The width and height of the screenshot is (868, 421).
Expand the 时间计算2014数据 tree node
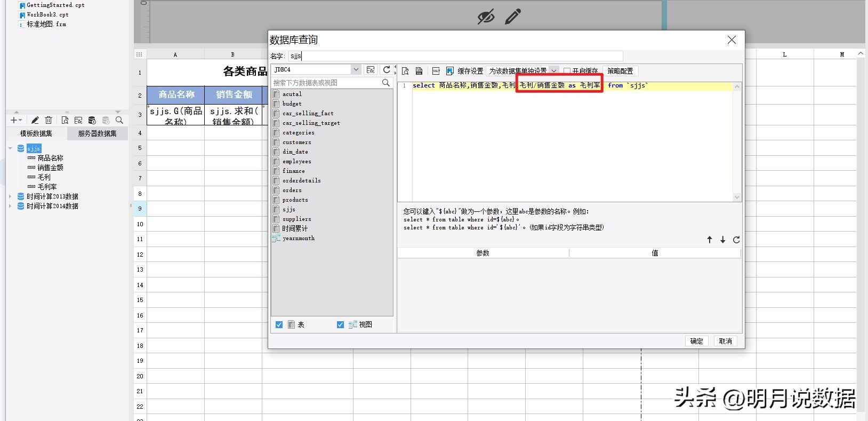tap(10, 206)
